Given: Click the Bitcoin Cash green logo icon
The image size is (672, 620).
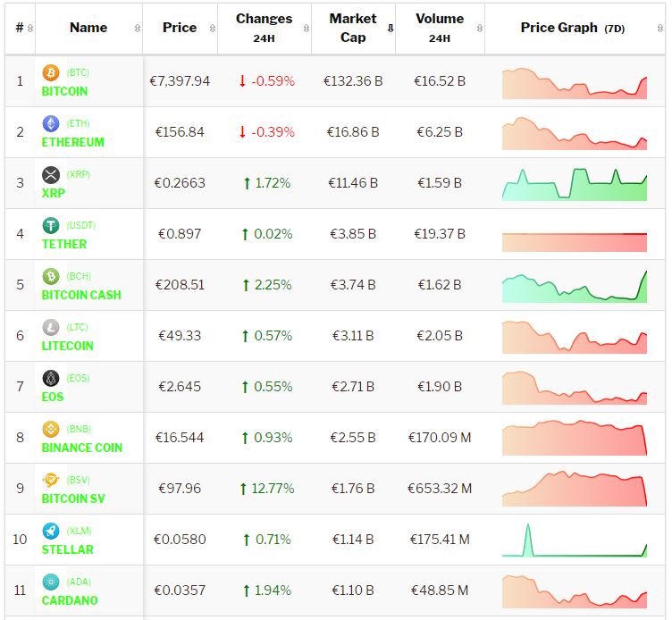Looking at the screenshot, I should 51,276.
